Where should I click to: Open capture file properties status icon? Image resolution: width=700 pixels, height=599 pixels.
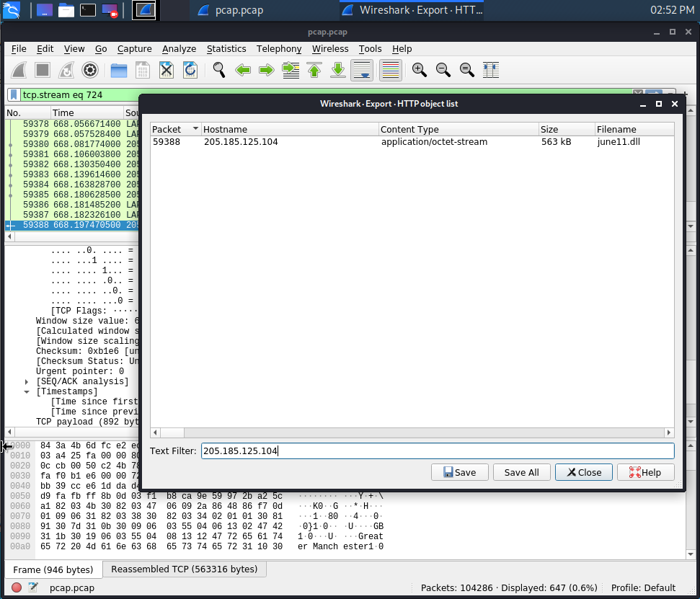(x=33, y=587)
